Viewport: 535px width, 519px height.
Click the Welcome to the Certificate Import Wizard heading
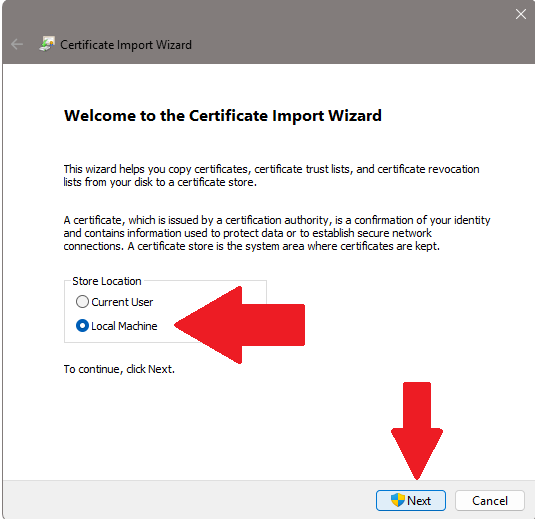pyautogui.click(x=223, y=116)
